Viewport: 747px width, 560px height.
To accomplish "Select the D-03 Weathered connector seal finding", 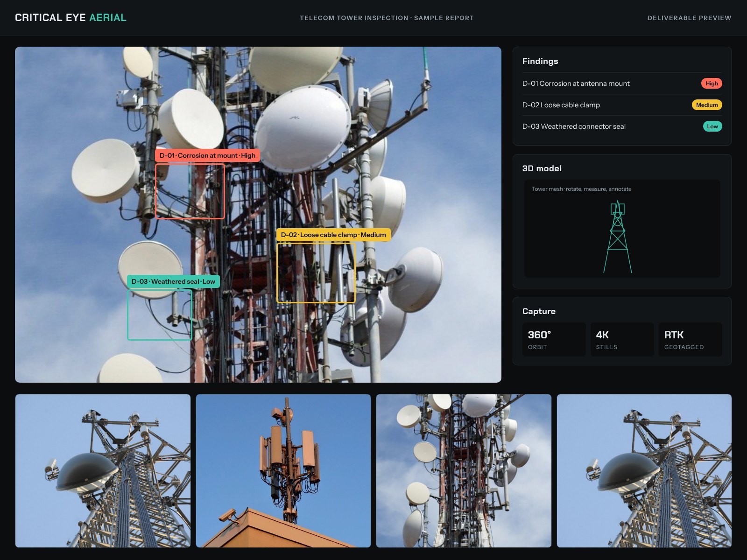I will [622, 126].
